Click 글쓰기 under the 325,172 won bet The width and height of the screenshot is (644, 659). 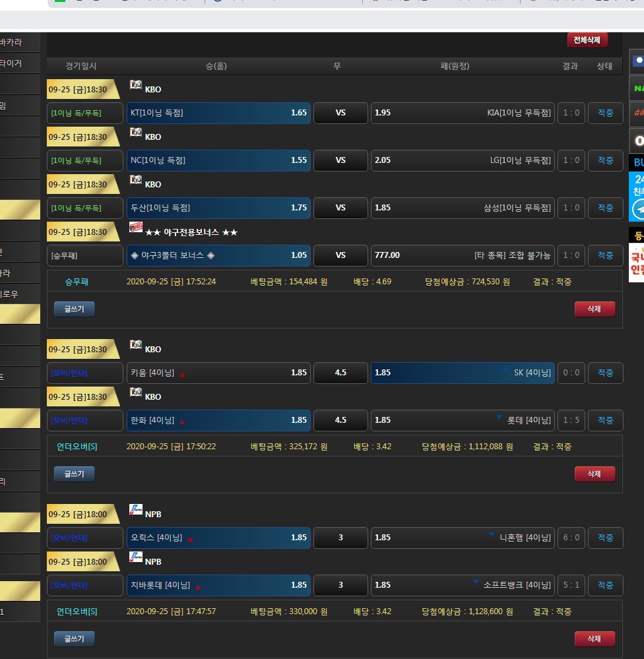74,474
